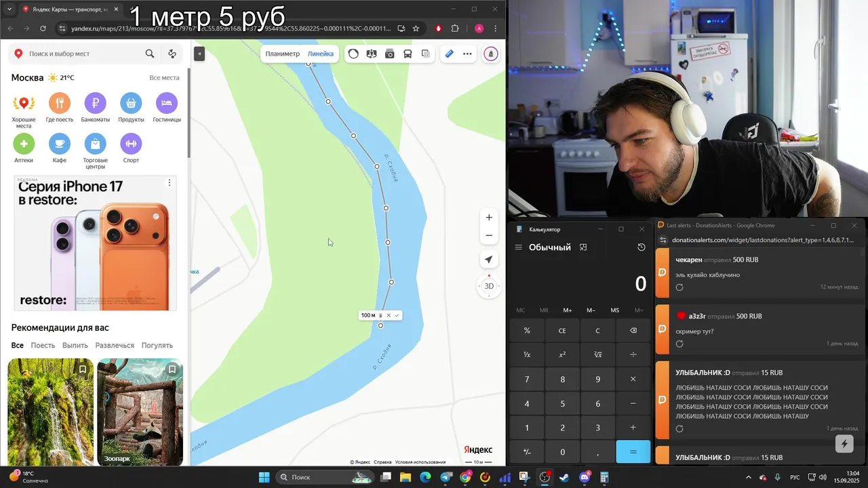
Task: Bookmark the Зоопарк recommendation card
Action: coord(172,369)
